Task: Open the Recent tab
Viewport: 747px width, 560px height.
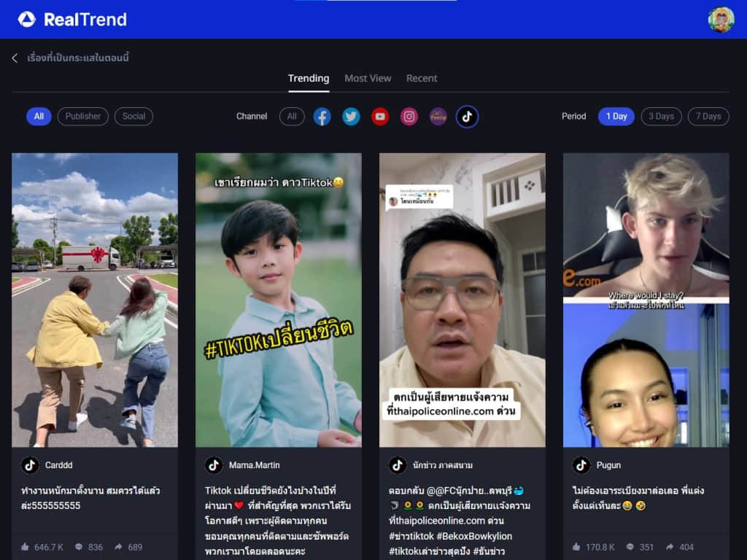Action: point(422,78)
